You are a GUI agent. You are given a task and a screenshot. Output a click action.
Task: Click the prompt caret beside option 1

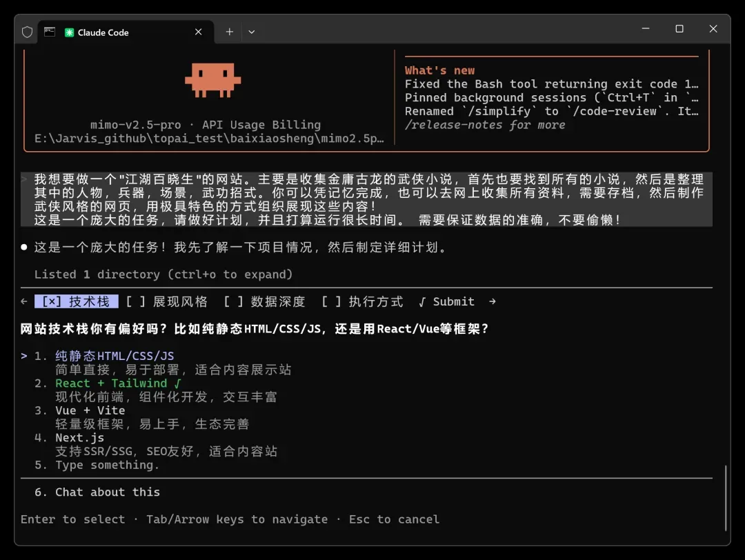pos(23,356)
